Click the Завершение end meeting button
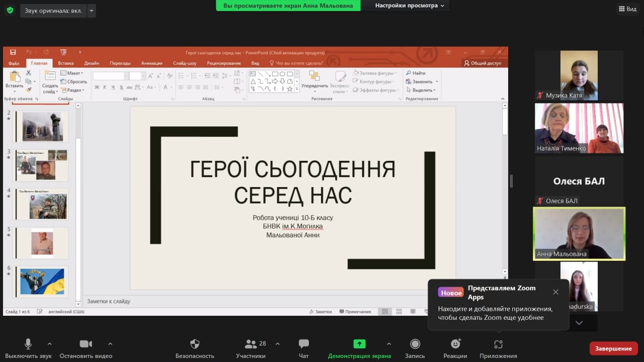The width and height of the screenshot is (644, 362). (613, 348)
